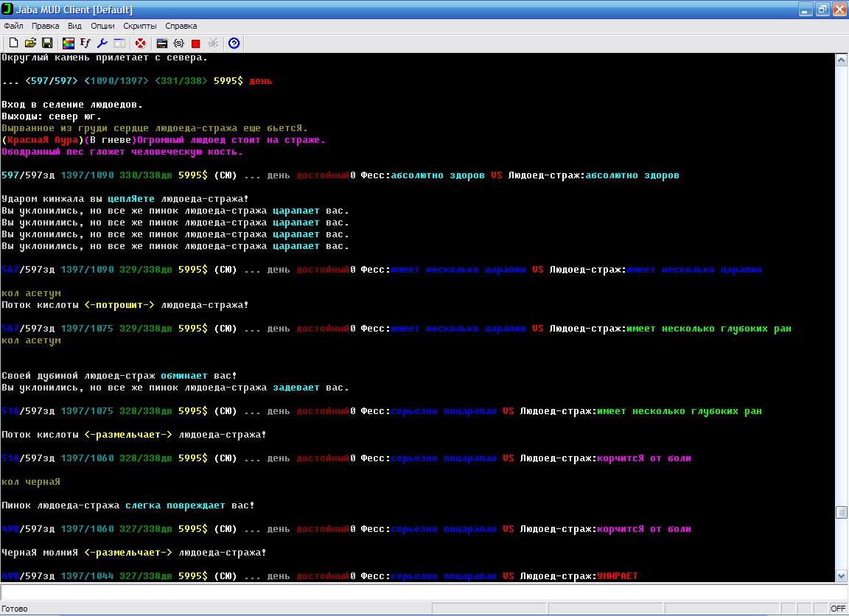Click the black console window icon
Image resolution: width=849 pixels, height=616 pixels.
[161, 43]
